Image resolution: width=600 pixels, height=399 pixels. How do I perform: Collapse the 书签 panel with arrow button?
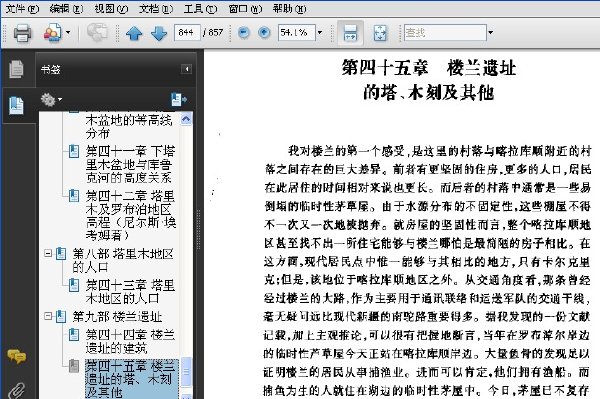187,69
